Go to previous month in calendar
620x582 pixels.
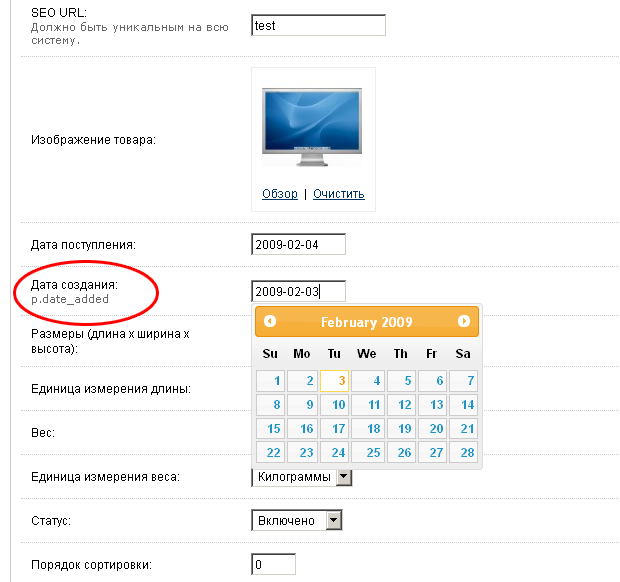click(x=270, y=322)
